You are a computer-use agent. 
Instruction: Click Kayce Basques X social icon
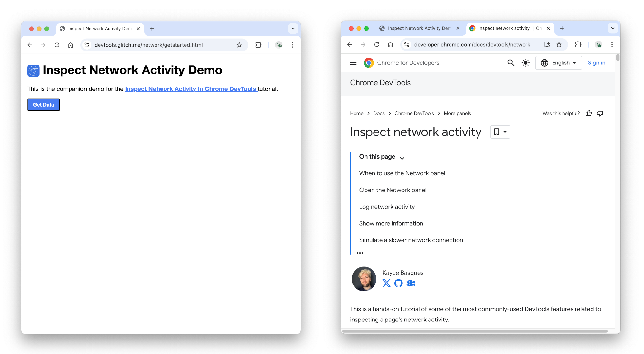pyautogui.click(x=386, y=284)
